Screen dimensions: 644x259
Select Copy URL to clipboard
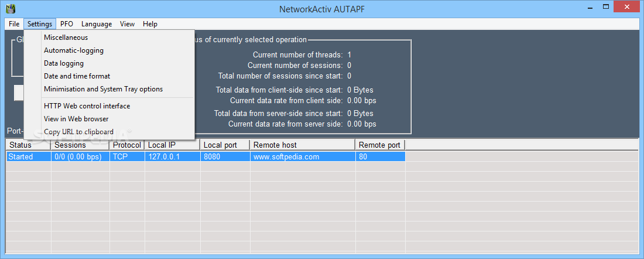[x=109, y=132]
